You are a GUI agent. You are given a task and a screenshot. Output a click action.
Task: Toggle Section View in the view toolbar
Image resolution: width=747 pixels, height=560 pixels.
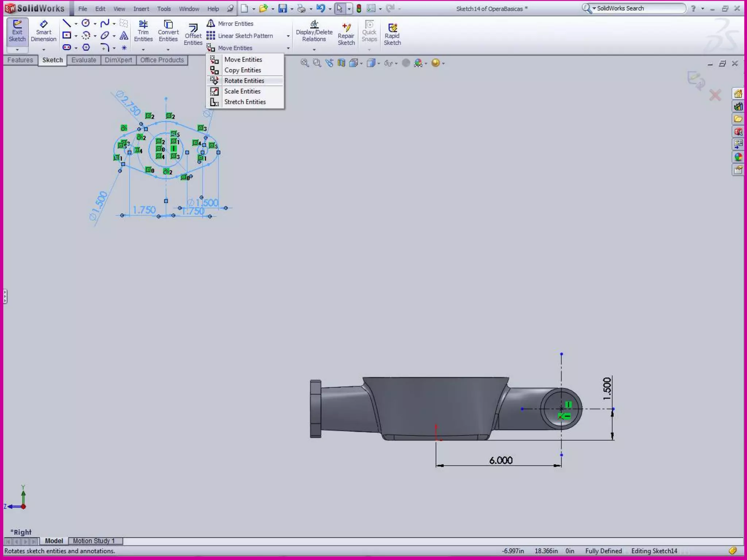click(341, 63)
